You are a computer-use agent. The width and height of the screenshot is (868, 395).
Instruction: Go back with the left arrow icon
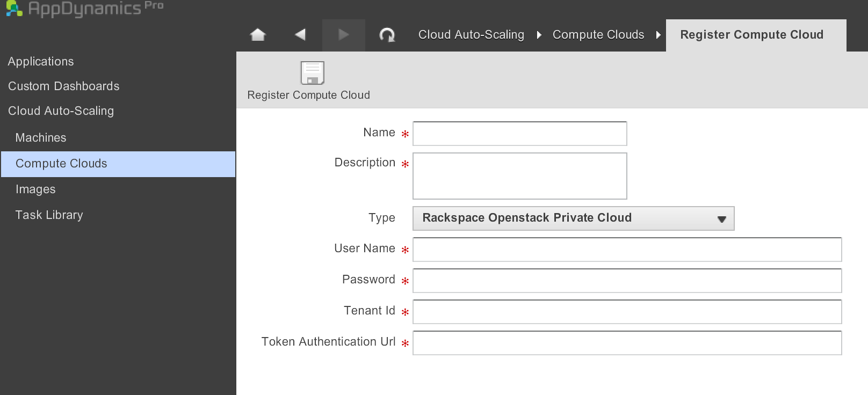(300, 35)
